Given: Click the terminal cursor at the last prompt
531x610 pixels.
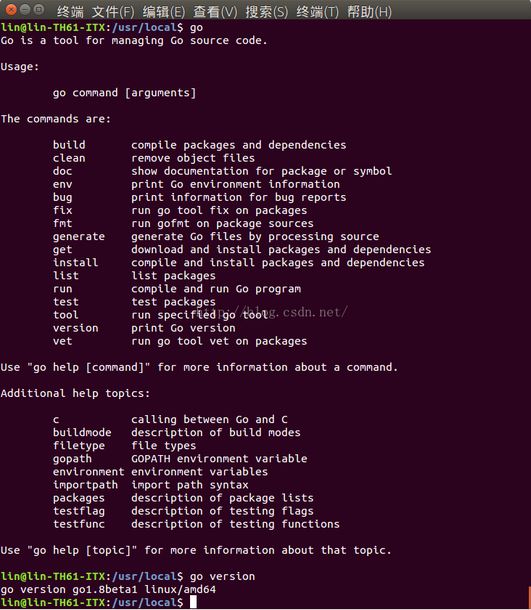Looking at the screenshot, I should pyautogui.click(x=193, y=602).
